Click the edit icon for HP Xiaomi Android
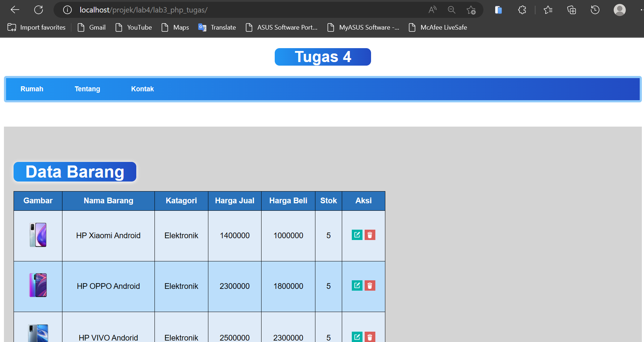Image resolution: width=644 pixels, height=342 pixels. (357, 235)
